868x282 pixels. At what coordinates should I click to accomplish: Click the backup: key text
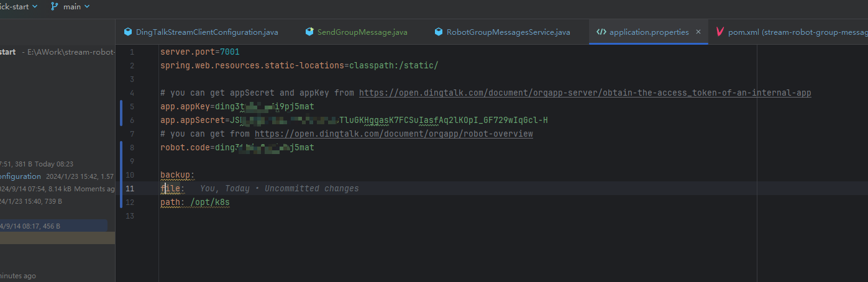coord(178,175)
